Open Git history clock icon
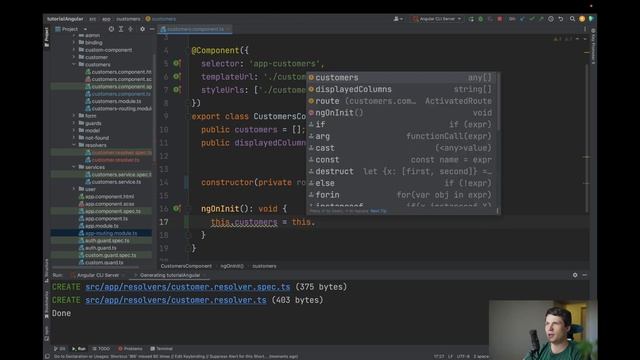 (x=551, y=19)
